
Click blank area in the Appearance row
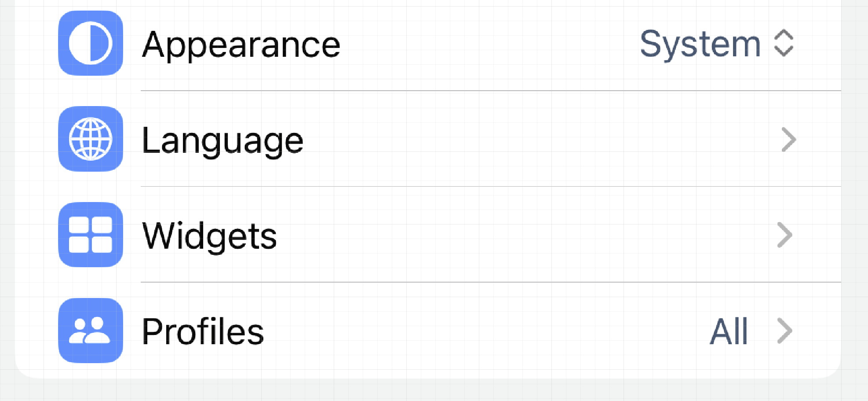click(x=484, y=44)
